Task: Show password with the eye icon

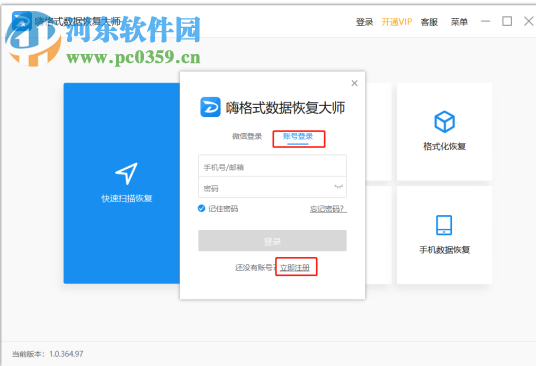Action: pos(338,187)
